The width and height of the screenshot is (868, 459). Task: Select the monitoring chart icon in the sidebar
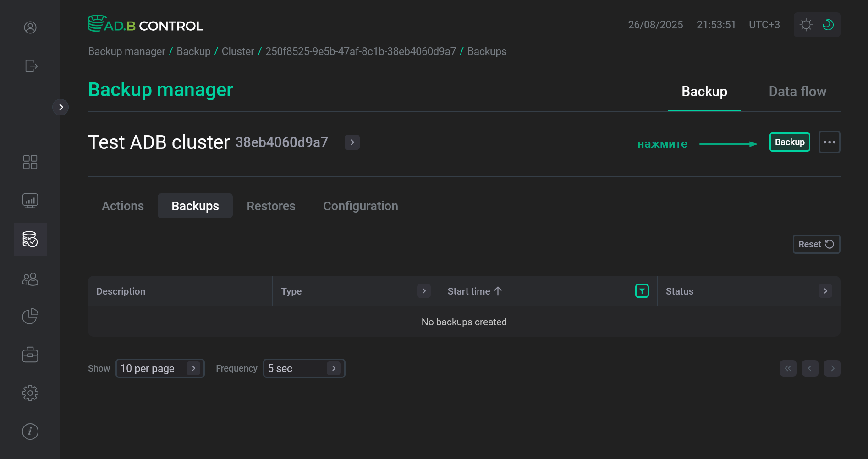[30, 200]
